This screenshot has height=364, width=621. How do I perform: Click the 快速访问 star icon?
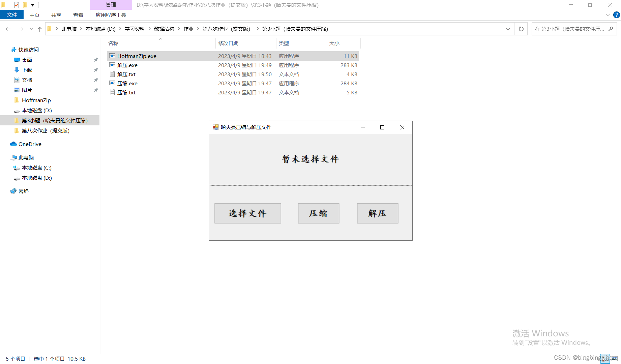tap(13, 50)
